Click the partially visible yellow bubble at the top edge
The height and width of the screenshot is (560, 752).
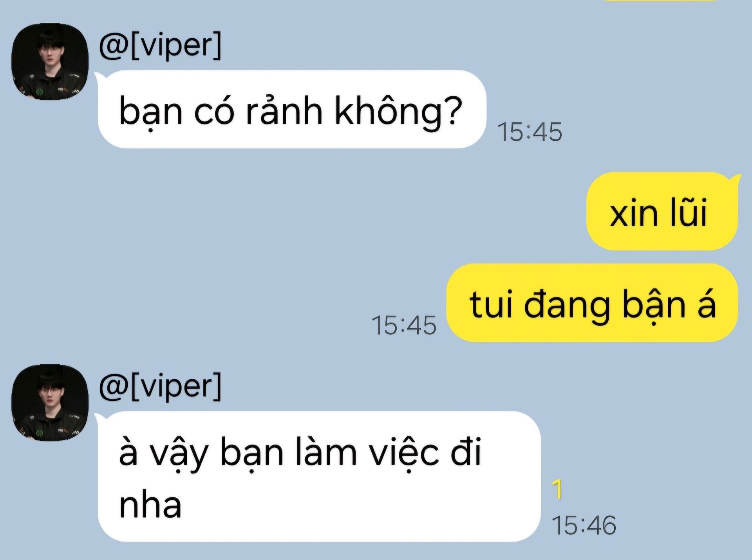pos(660,1)
